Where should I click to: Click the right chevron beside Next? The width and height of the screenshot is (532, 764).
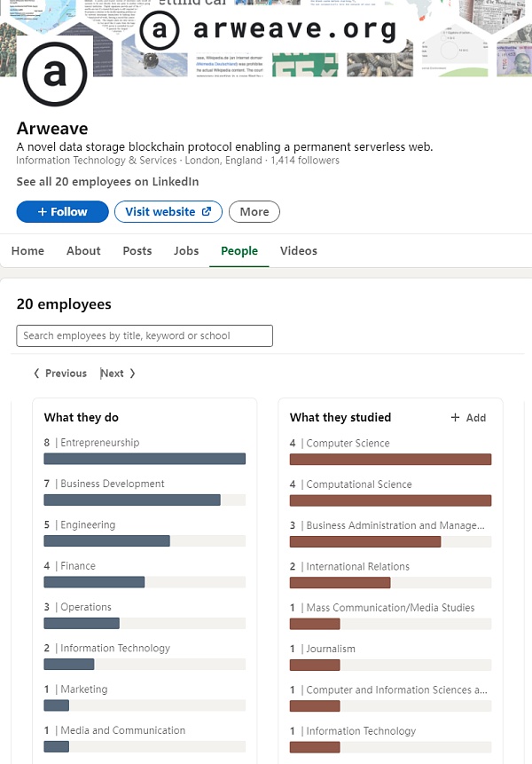[132, 374]
